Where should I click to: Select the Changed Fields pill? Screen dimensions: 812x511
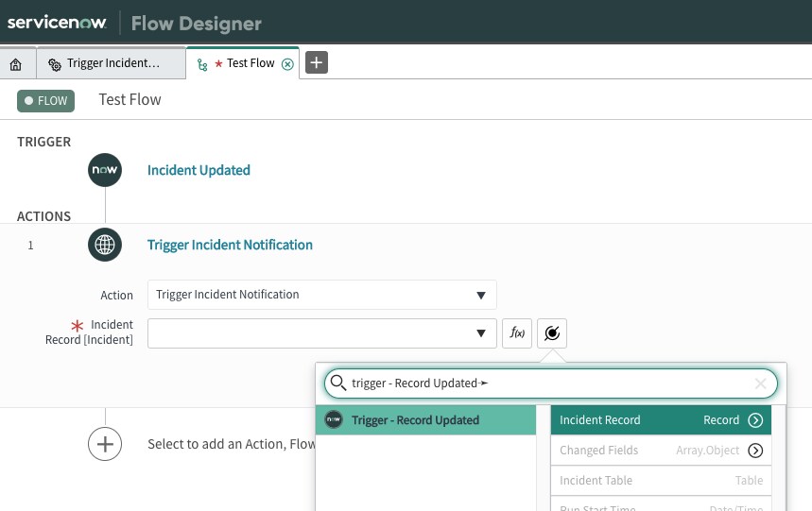(x=661, y=451)
